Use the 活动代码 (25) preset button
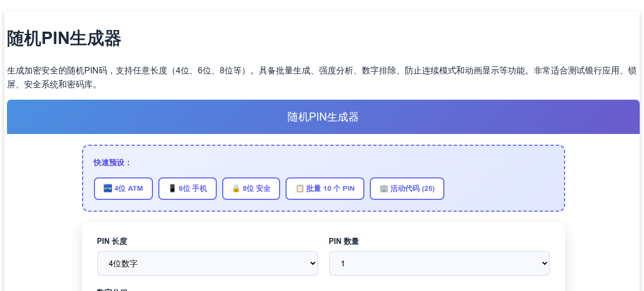Screen dimensions: 644x291 (x=407, y=189)
